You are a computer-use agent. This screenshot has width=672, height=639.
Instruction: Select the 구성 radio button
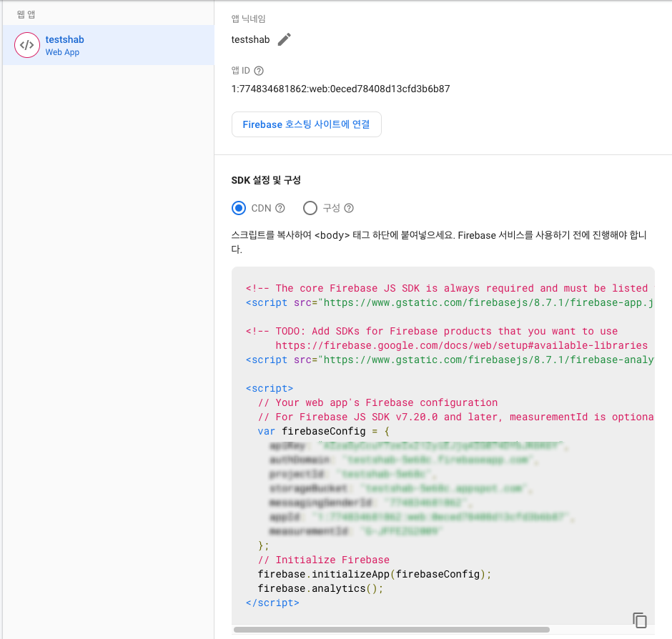point(310,208)
